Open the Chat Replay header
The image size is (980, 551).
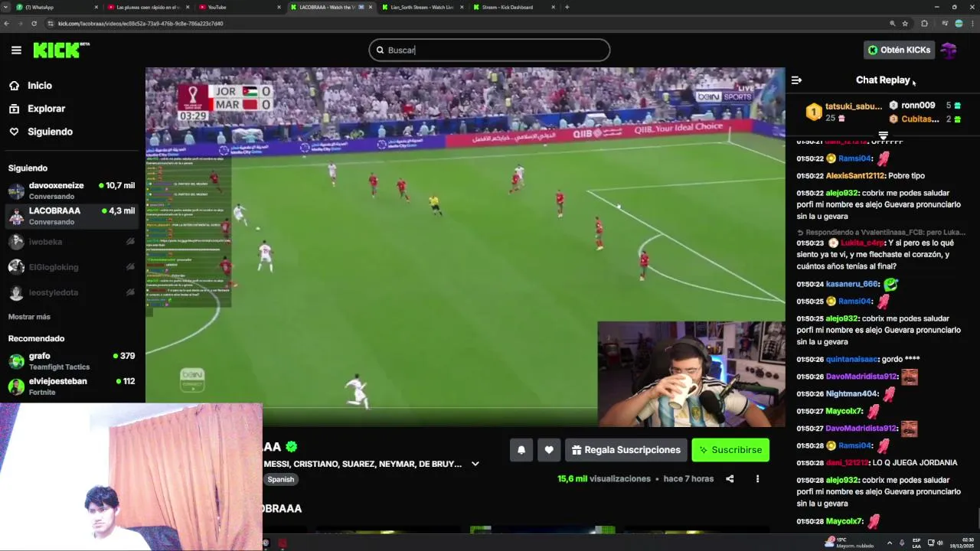883,80
